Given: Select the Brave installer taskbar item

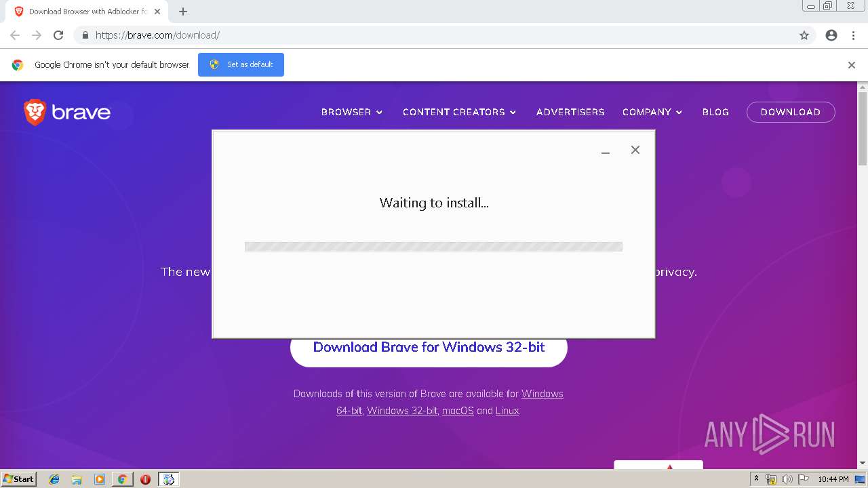Looking at the screenshot, I should (169, 479).
